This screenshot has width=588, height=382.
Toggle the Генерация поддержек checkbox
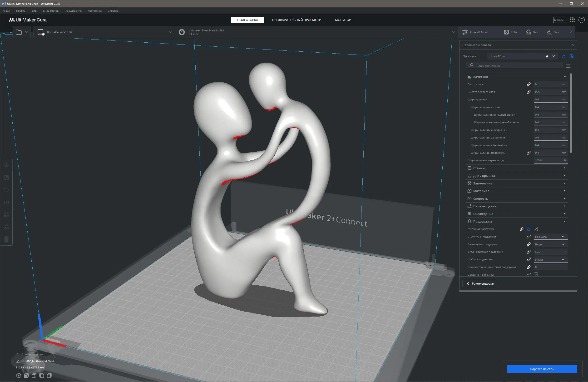[x=536, y=229]
